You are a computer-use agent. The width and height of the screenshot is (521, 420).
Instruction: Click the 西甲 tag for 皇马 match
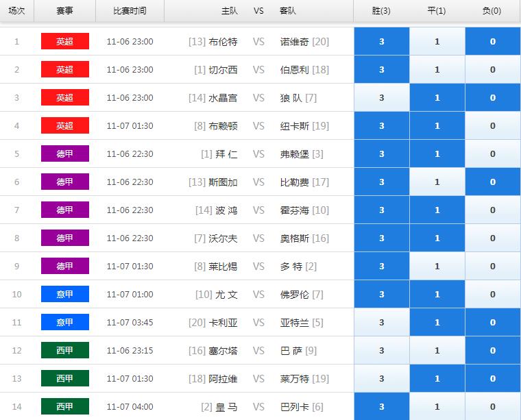tap(65, 406)
